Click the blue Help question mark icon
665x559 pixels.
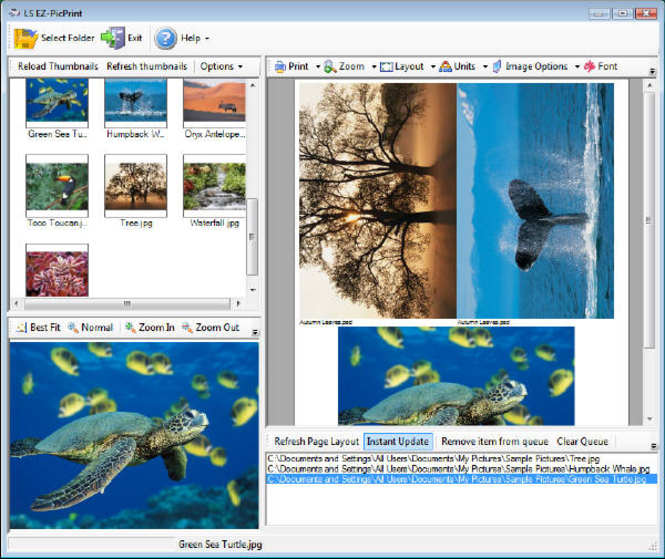click(x=165, y=38)
